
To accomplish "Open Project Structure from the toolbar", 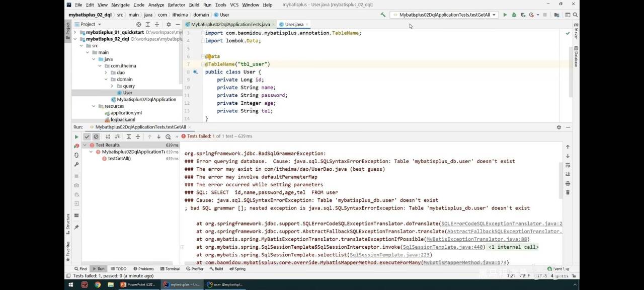I will pos(556,15).
